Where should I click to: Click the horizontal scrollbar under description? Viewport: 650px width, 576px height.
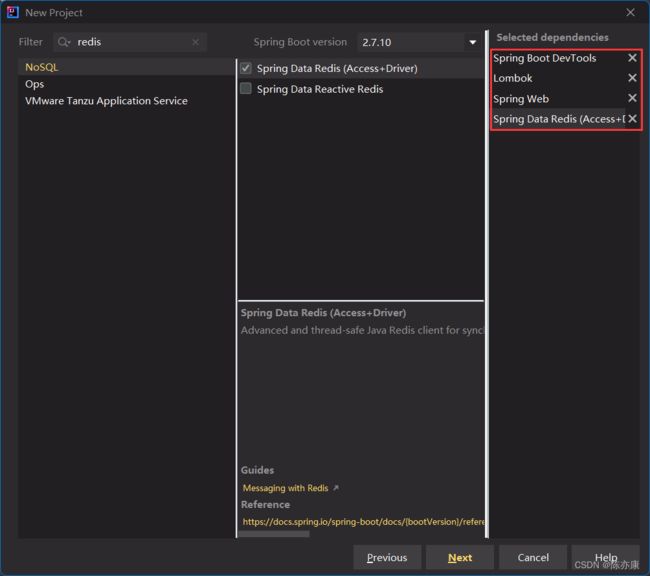(274, 534)
